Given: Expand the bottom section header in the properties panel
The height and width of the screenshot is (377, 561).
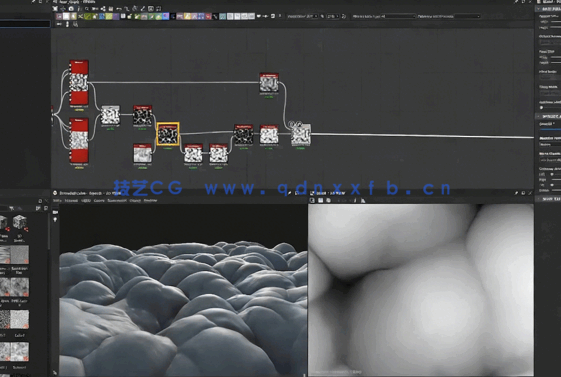Looking at the screenshot, I should click(x=548, y=199).
